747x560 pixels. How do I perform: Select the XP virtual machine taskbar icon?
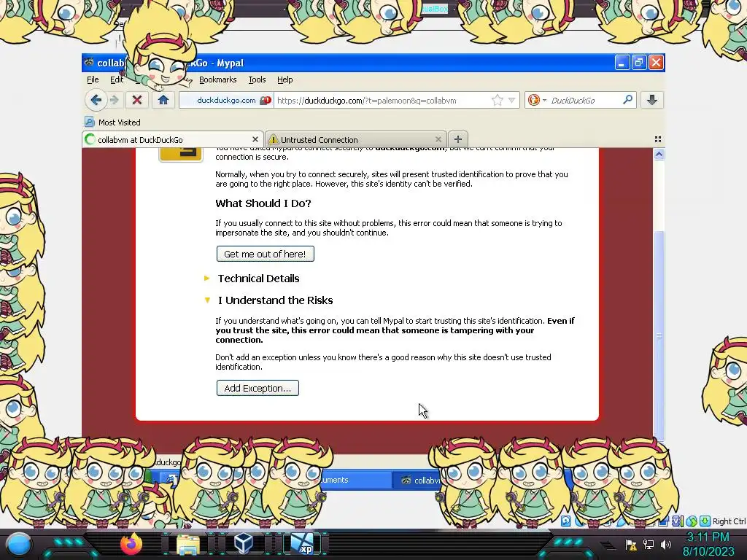(x=302, y=544)
